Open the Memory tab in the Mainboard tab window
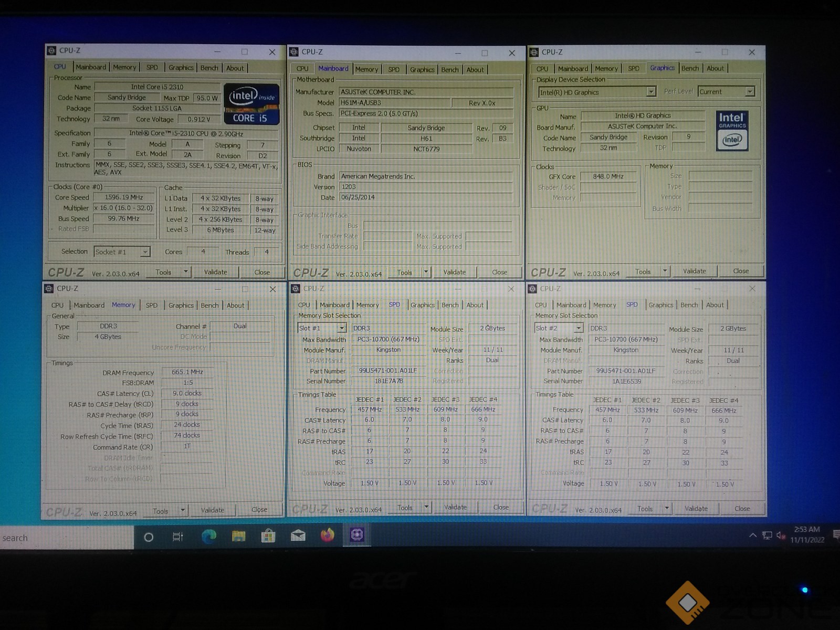840x630 pixels. point(366,69)
